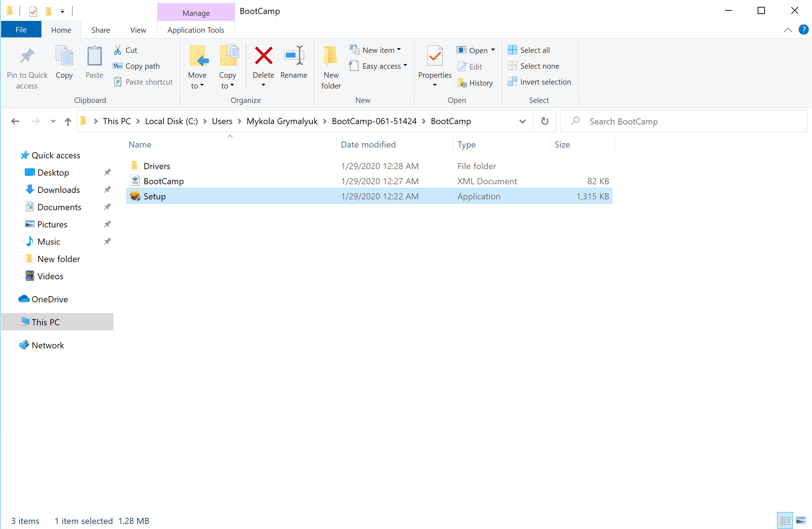
Task: Switch to large icons view
Action: 801,520
